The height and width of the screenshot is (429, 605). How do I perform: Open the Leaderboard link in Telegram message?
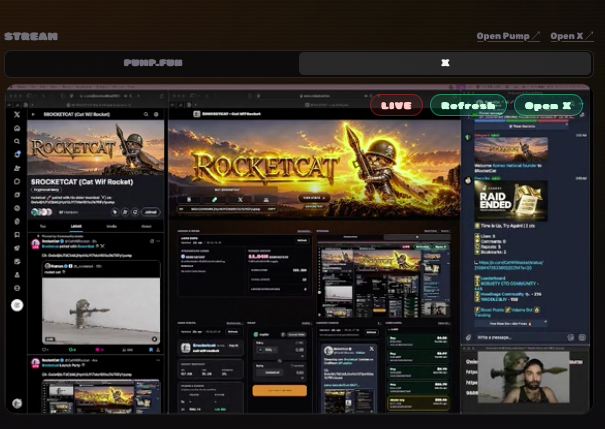click(x=493, y=278)
